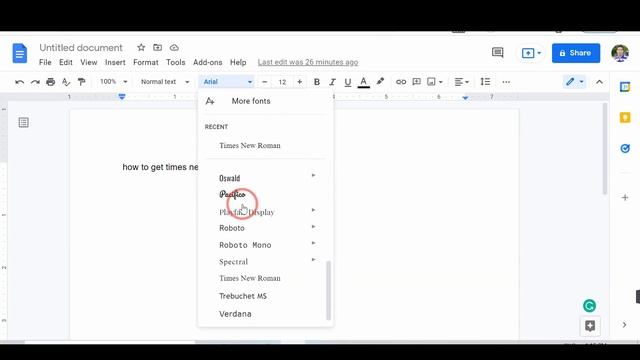Expand the Spectral font variants arrow
This screenshot has height=360, width=640.
tap(313, 260)
